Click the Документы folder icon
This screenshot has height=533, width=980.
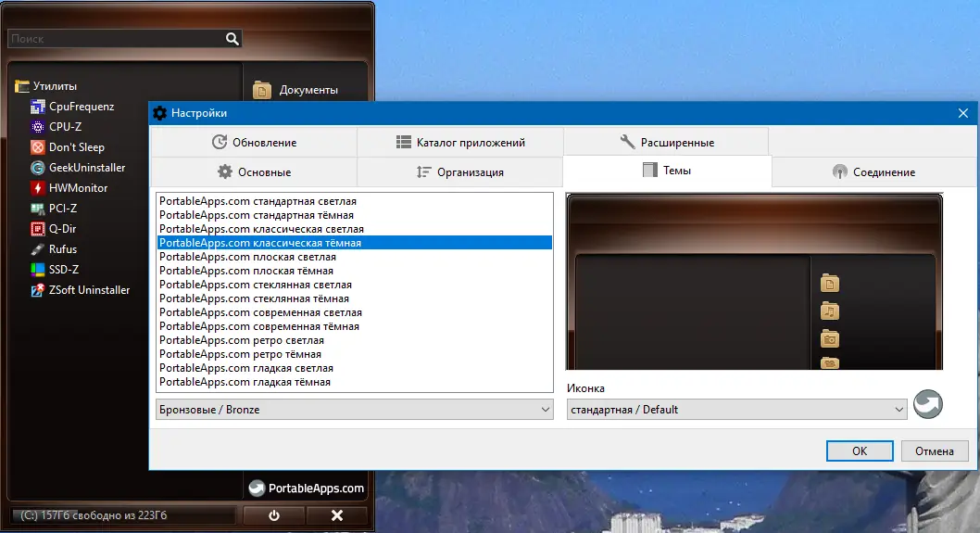[262, 90]
